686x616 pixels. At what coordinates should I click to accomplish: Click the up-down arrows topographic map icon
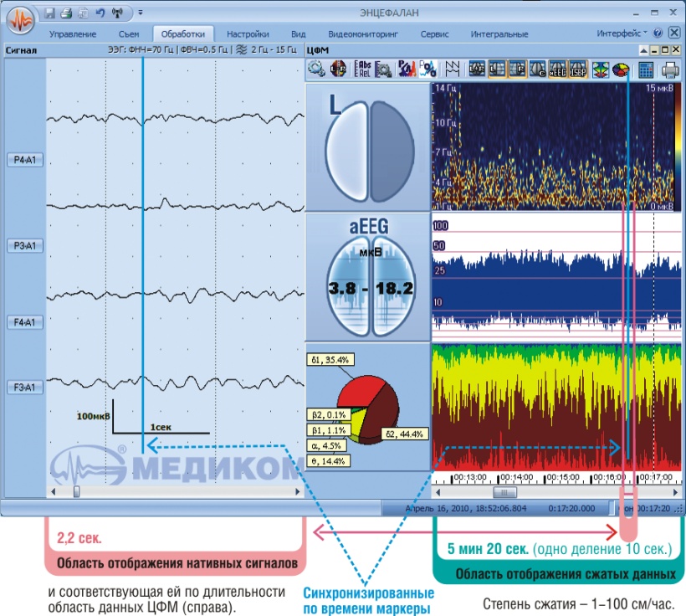pyautogui.click(x=601, y=69)
